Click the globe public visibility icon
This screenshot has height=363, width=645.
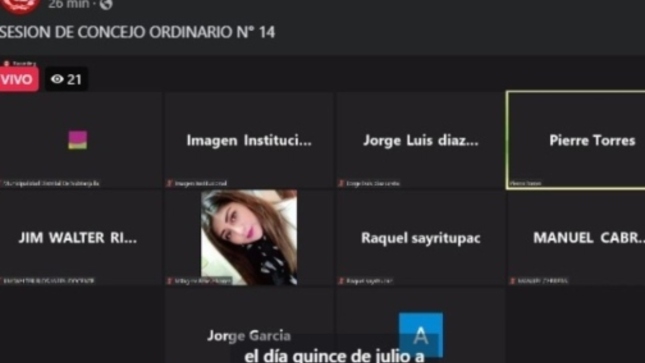106,5
